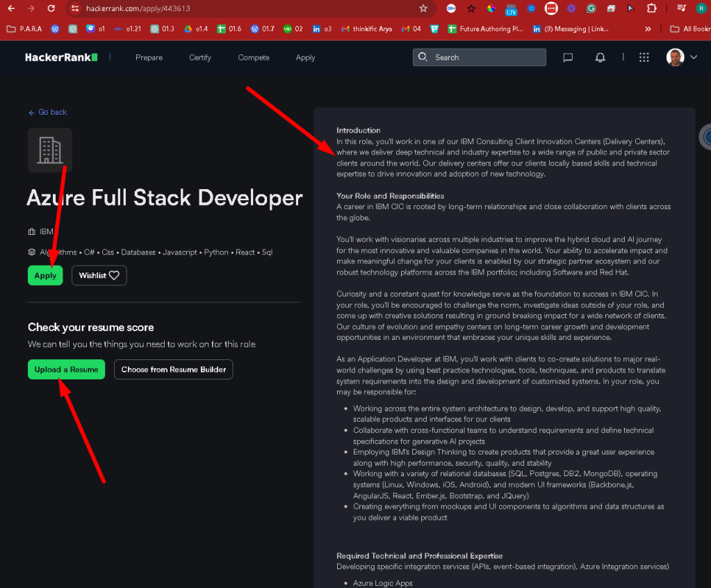The image size is (711, 588).
Task: Open the Chrome profile avatar 'R'
Action: coord(701,8)
